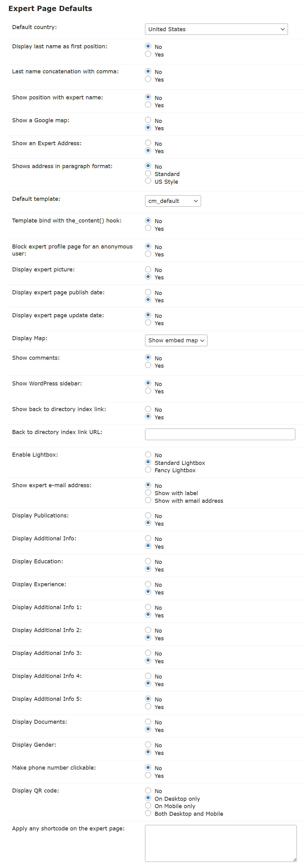Select Fancy Lightbox option

(148, 469)
